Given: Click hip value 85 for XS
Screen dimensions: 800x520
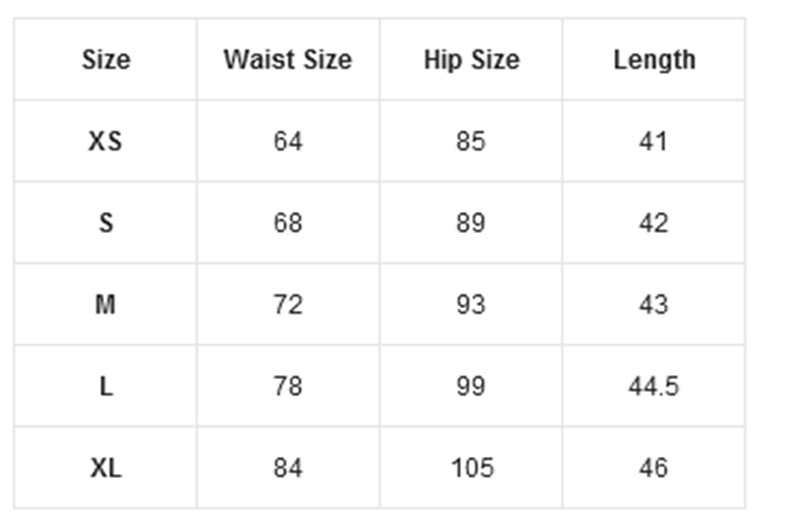Looking at the screenshot, I should (471, 142).
